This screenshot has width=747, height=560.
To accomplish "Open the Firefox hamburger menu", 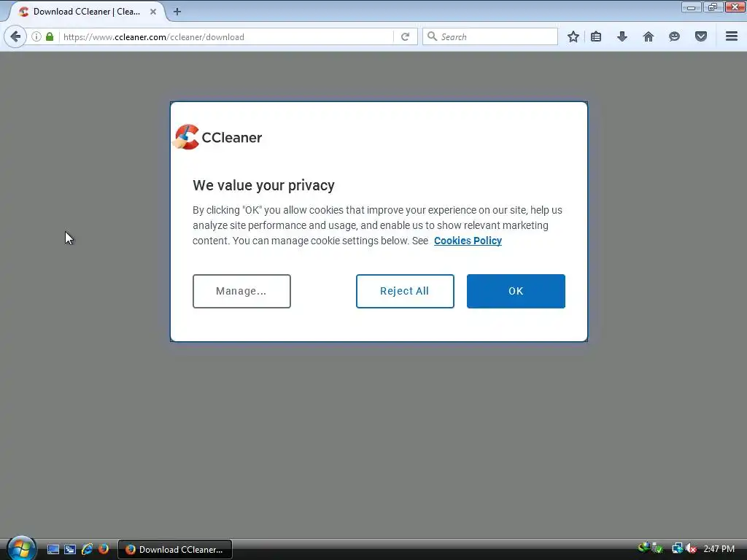I will [x=732, y=36].
